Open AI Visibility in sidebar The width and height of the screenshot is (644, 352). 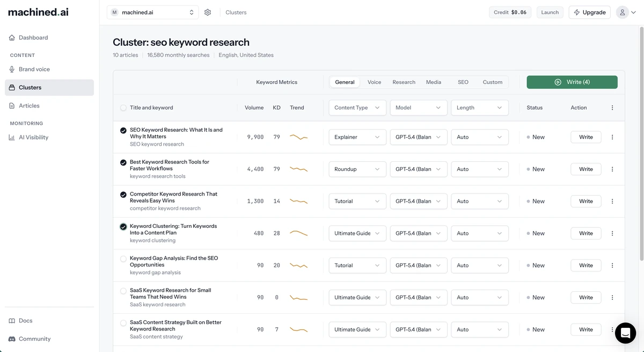49,138
